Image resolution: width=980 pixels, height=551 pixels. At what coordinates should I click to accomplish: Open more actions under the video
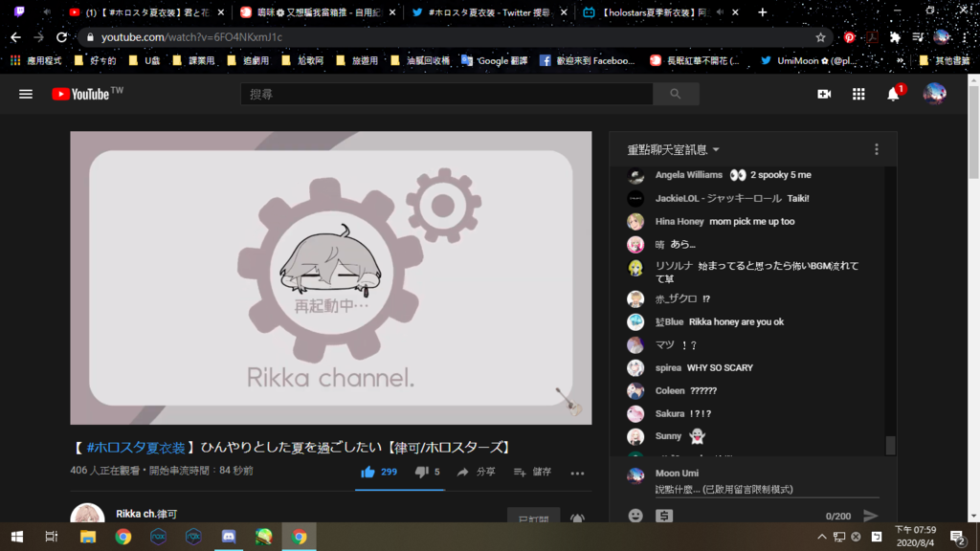[x=577, y=474]
